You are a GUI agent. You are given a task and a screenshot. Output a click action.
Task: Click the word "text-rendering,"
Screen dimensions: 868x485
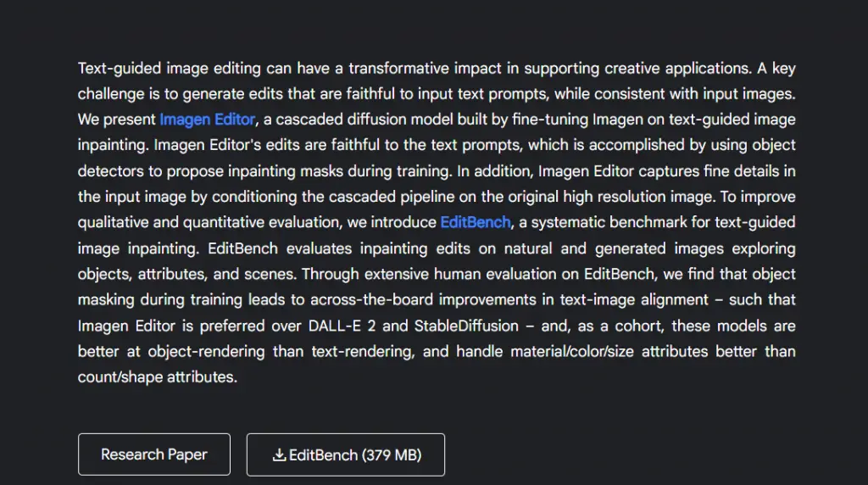363,352
